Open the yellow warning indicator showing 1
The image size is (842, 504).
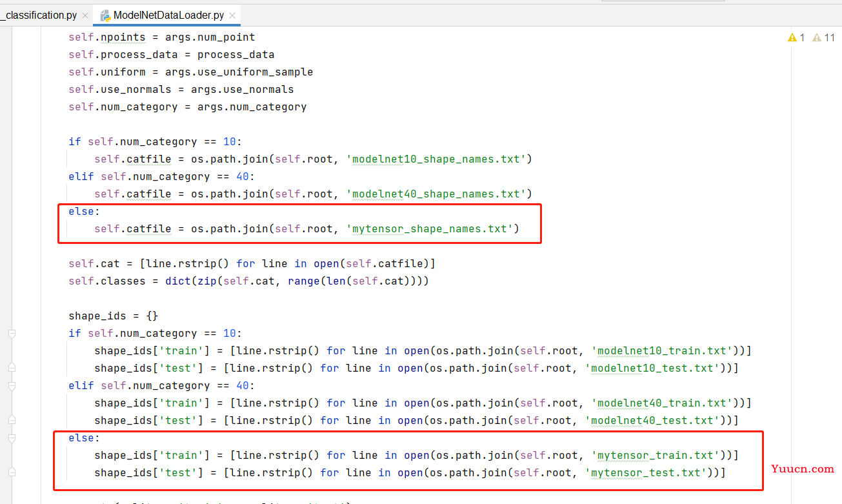click(x=796, y=37)
